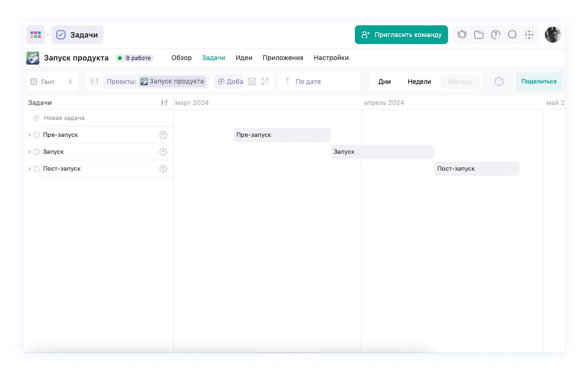Open search with magnifier icon
The image size is (588, 375).
512,35
